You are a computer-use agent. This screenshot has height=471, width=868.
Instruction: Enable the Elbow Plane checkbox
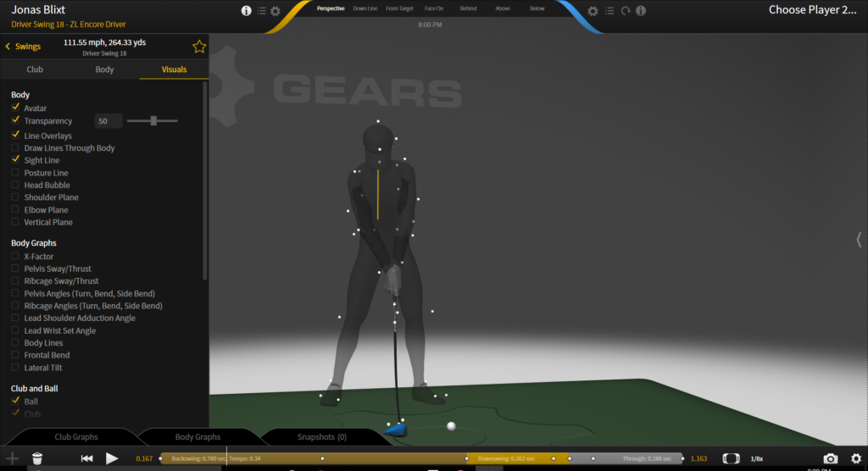(15, 210)
